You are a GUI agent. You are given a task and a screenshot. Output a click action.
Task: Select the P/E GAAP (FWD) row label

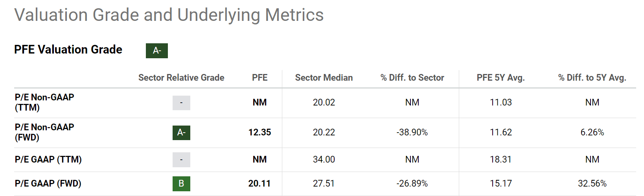[48, 183]
